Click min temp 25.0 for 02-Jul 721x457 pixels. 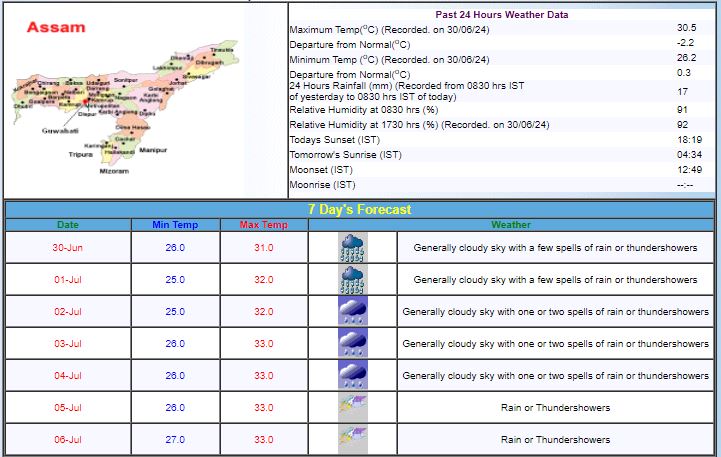tap(175, 311)
